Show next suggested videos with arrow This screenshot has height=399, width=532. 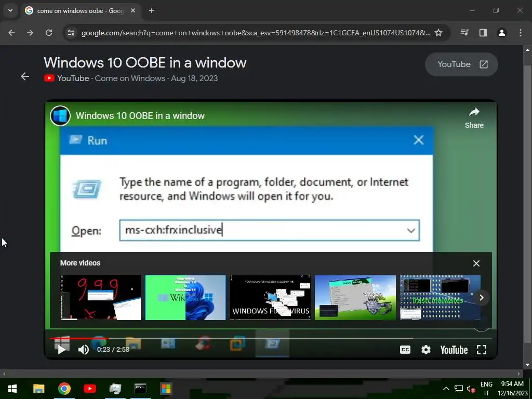tap(482, 298)
